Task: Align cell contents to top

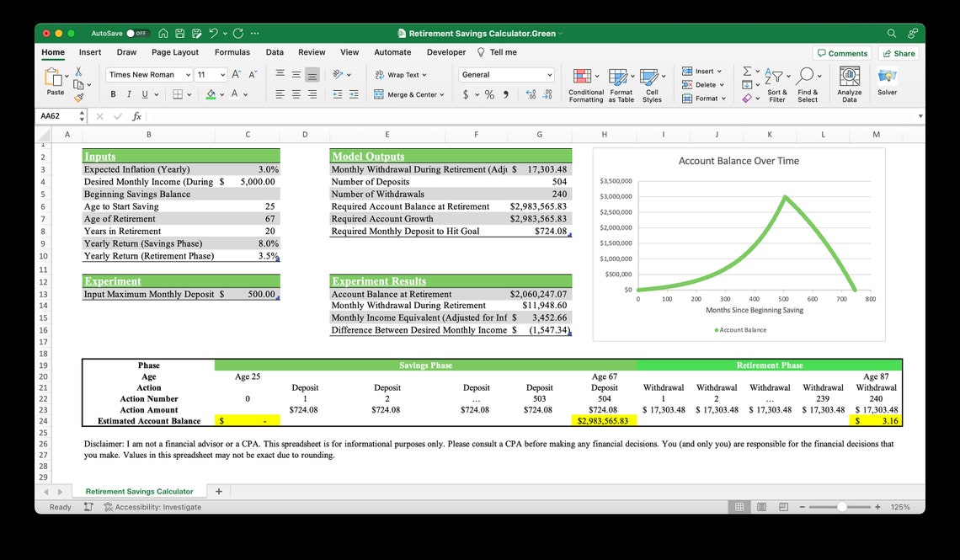Action: click(x=280, y=74)
